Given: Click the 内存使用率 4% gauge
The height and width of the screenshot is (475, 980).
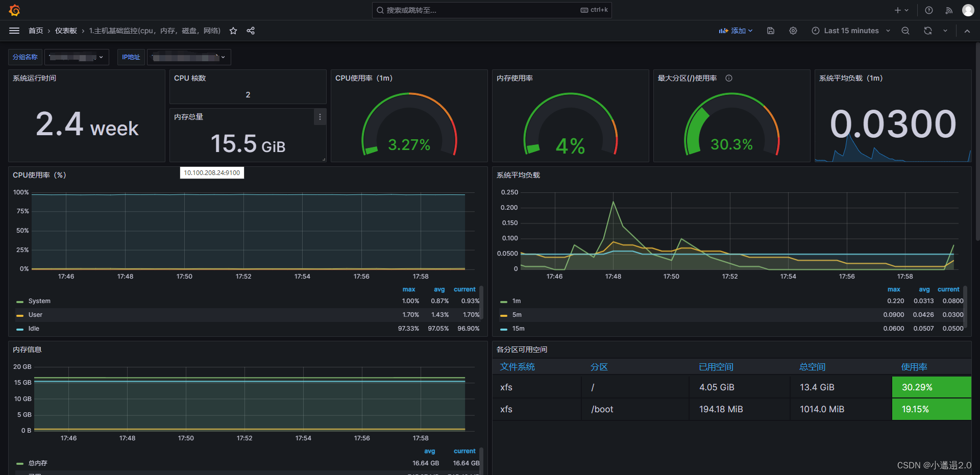Looking at the screenshot, I should (x=570, y=124).
